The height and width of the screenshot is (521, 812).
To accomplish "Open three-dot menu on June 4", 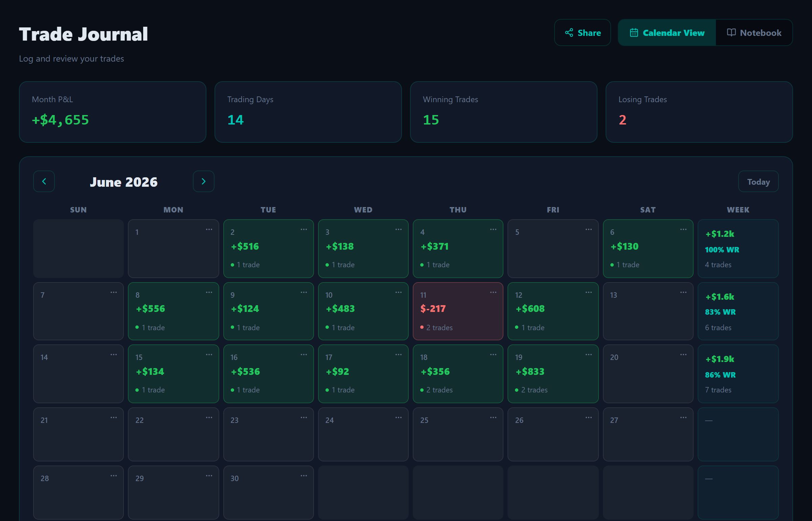I will pyautogui.click(x=493, y=229).
